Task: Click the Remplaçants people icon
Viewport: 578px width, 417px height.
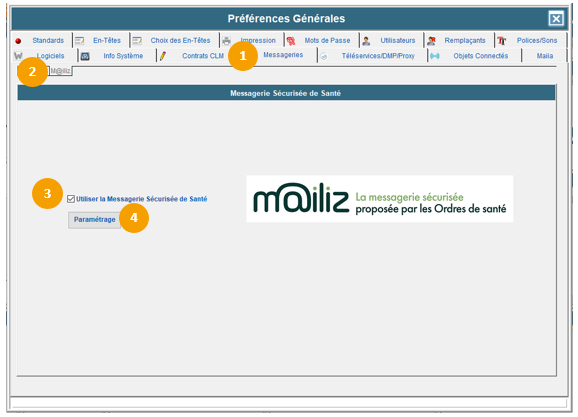Action: (x=431, y=41)
